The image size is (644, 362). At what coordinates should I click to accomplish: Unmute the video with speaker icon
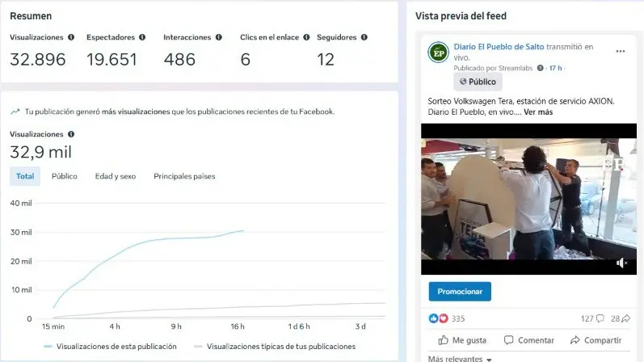pos(621,263)
